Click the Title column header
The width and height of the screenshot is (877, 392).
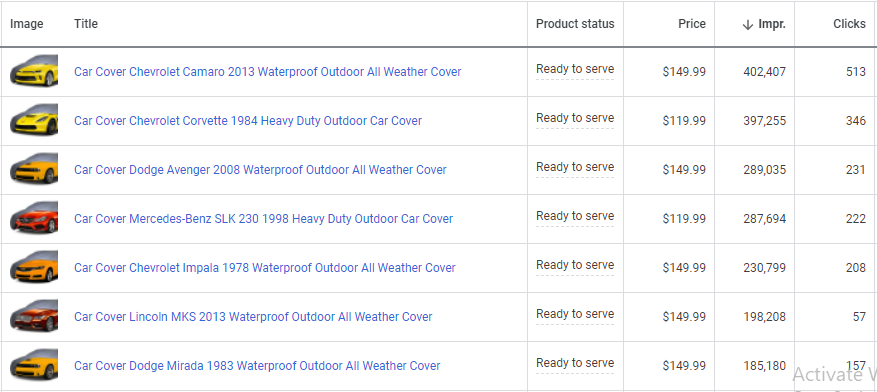pos(86,23)
